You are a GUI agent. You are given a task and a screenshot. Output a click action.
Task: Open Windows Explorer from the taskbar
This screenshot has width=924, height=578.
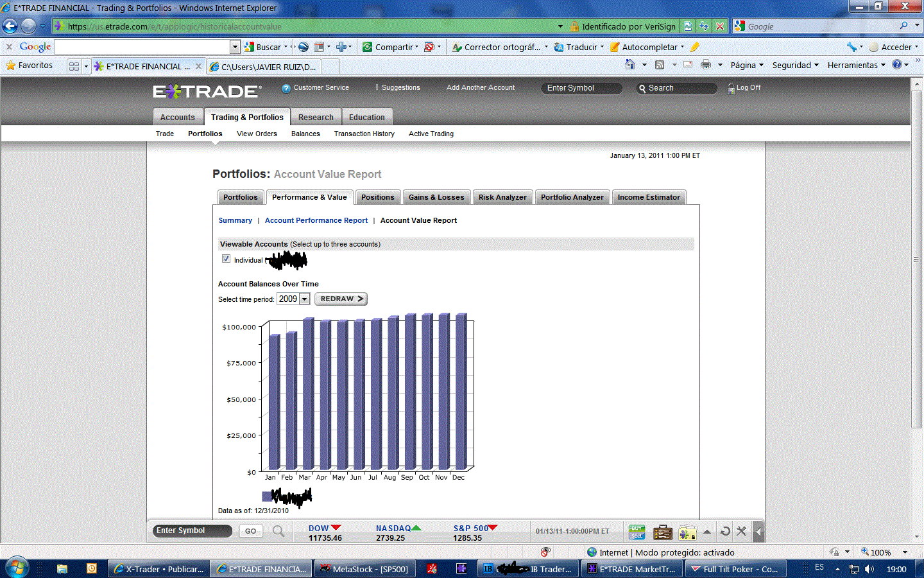62,569
